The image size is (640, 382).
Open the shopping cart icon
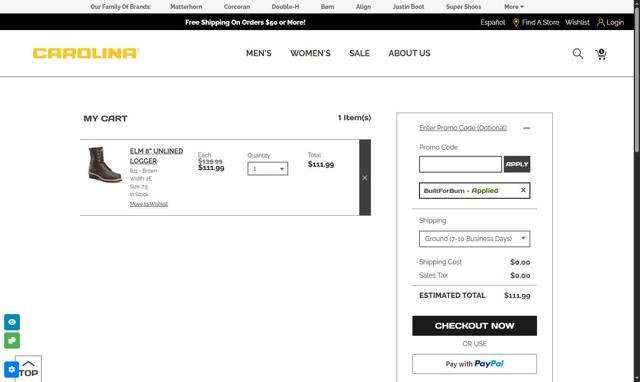601,54
